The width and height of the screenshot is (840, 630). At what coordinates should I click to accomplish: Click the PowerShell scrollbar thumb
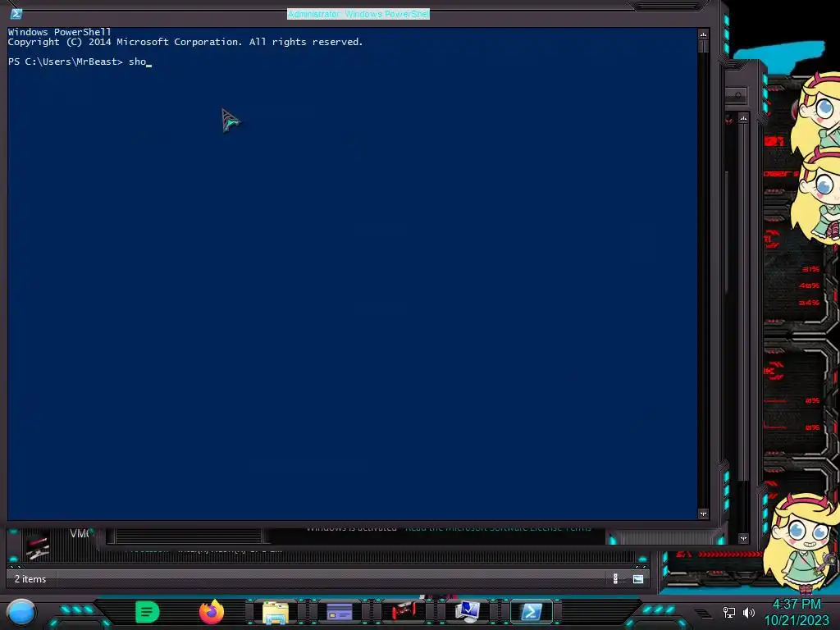(703, 47)
